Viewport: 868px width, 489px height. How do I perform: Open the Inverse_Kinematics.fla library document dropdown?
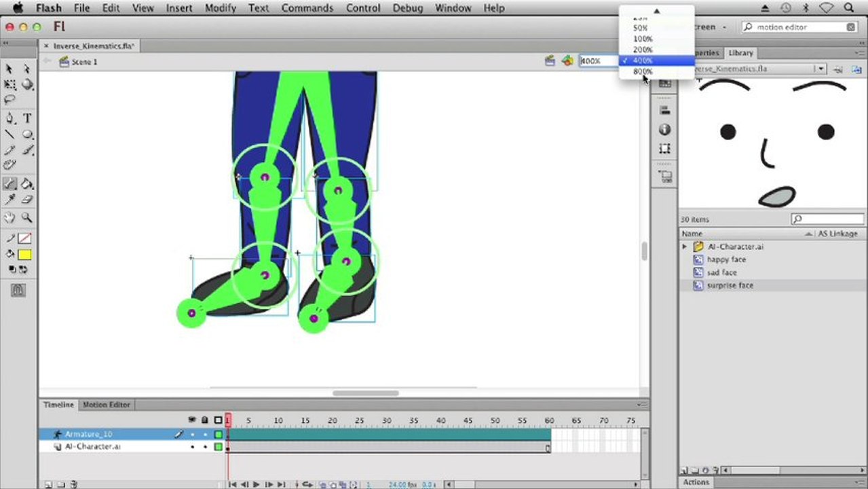point(820,69)
